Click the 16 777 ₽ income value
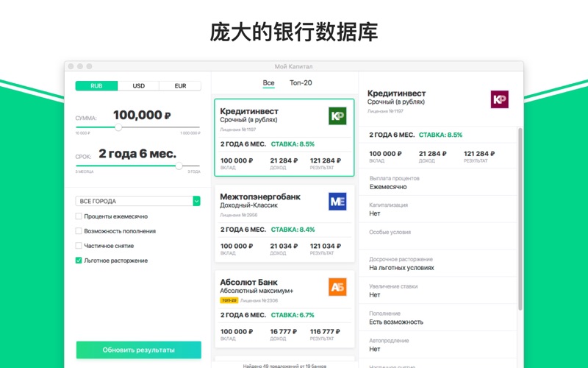This screenshot has width=588, height=368. coord(284,332)
